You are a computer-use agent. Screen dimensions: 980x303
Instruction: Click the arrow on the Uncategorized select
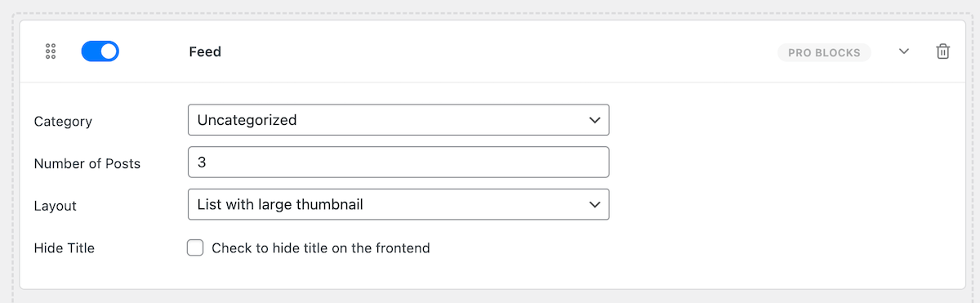coord(595,120)
